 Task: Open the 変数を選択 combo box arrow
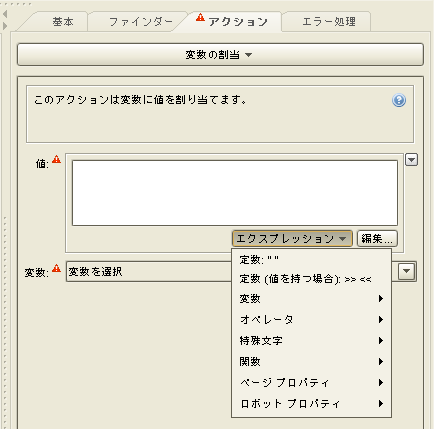407,271
